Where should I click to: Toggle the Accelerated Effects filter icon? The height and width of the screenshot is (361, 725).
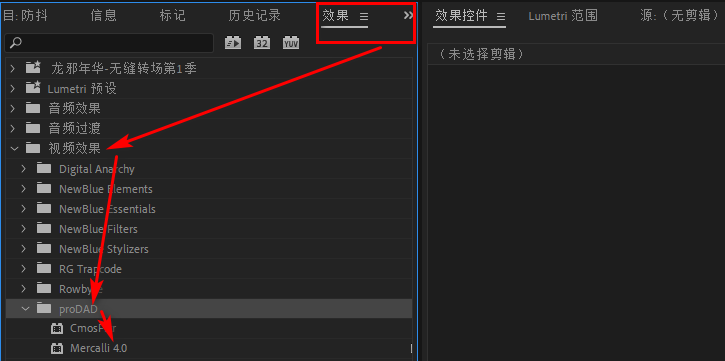tap(233, 43)
